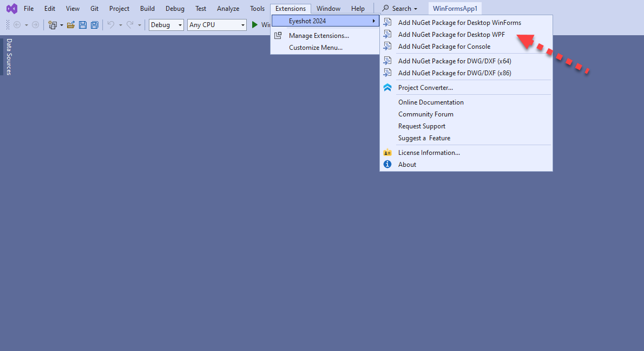This screenshot has width=644, height=351.
Task: Click the green Start debugging play icon
Action: pos(255,25)
